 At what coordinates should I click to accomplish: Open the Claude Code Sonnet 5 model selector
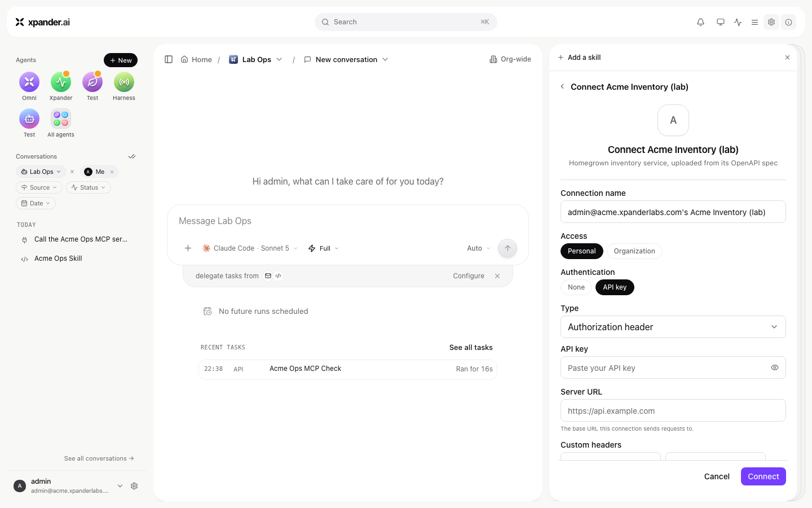pos(250,248)
